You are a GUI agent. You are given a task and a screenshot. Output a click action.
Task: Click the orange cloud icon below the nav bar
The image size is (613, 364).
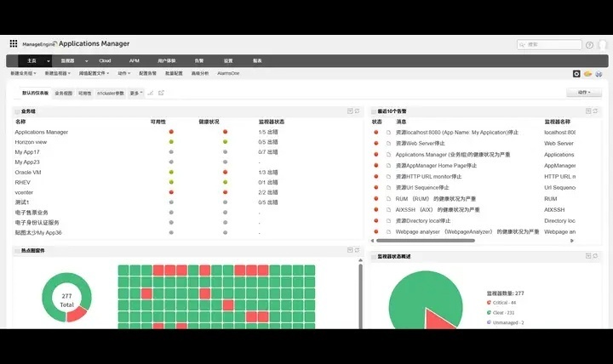point(587,73)
